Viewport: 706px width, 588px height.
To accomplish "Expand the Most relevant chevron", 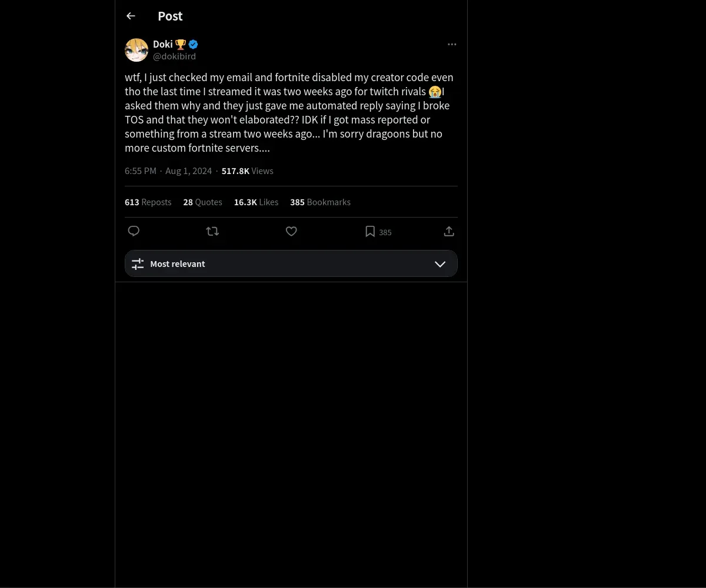I will 440,264.
